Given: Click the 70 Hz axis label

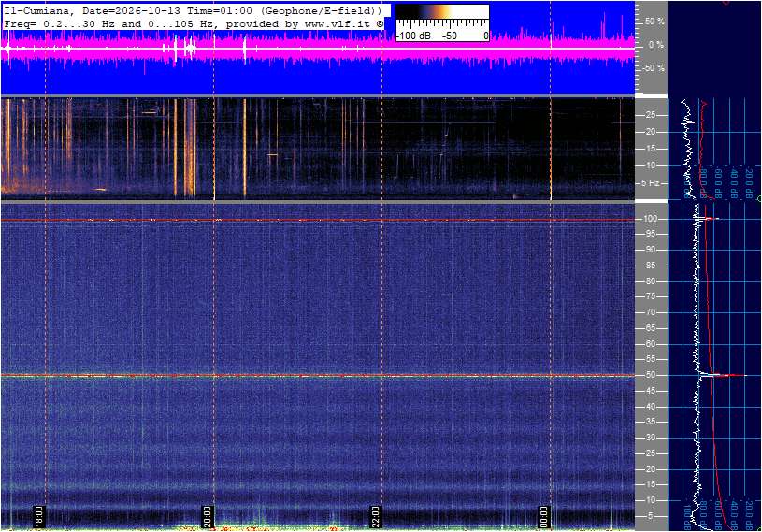Looking at the screenshot, I should pos(650,312).
